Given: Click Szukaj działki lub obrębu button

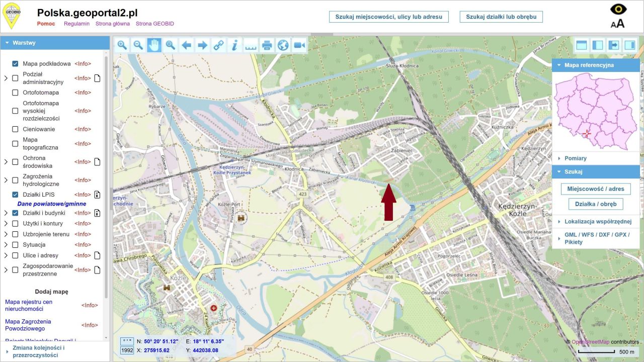Looking at the screenshot, I should [x=501, y=17].
